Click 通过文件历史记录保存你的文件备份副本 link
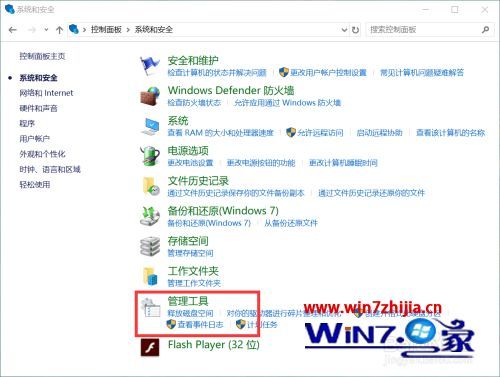The image size is (500, 377). [x=236, y=193]
